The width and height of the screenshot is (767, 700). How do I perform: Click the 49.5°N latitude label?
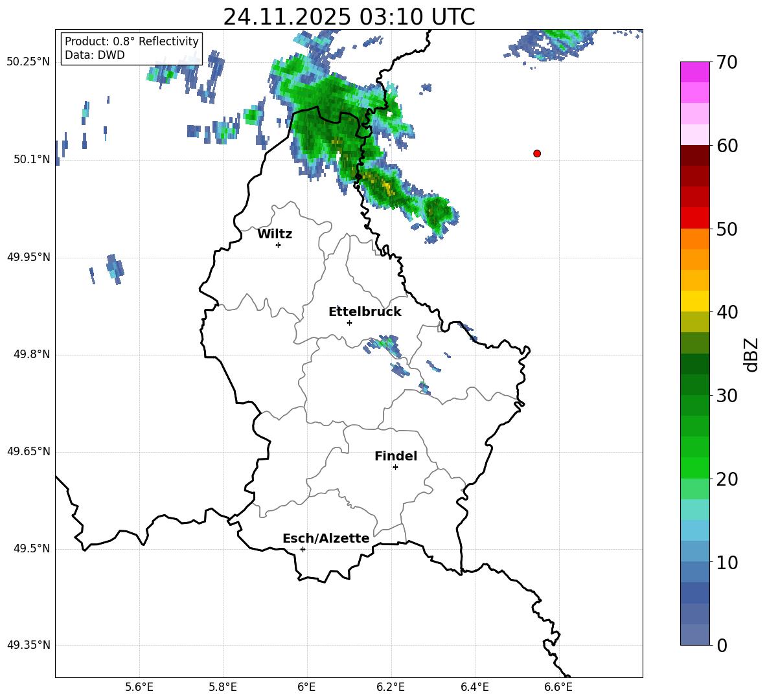(32, 548)
